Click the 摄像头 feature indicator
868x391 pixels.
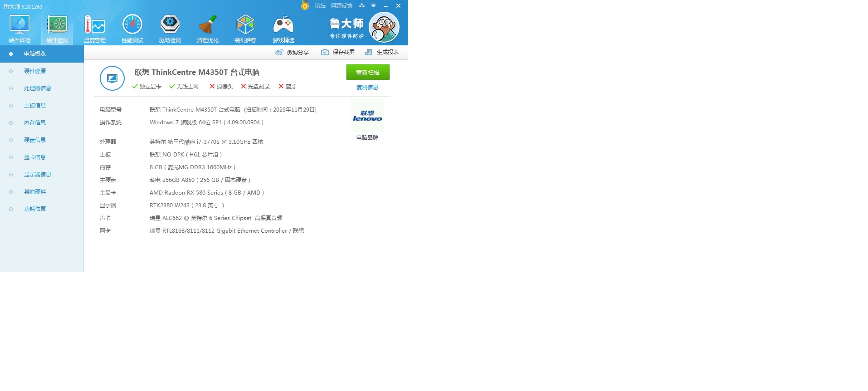[x=221, y=86]
